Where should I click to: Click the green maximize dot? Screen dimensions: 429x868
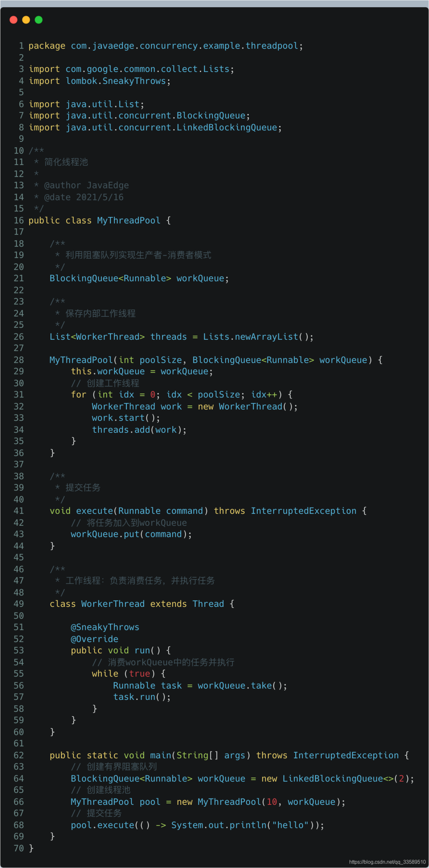(39, 20)
